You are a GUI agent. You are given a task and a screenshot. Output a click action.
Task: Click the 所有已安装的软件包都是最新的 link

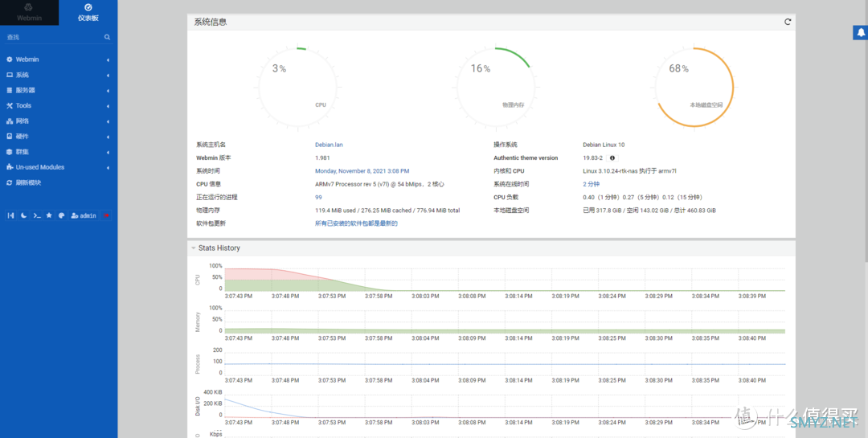356,223
